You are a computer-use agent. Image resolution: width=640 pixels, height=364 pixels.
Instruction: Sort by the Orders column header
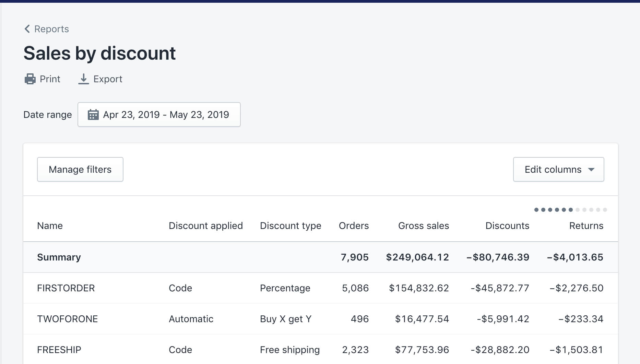pos(354,226)
